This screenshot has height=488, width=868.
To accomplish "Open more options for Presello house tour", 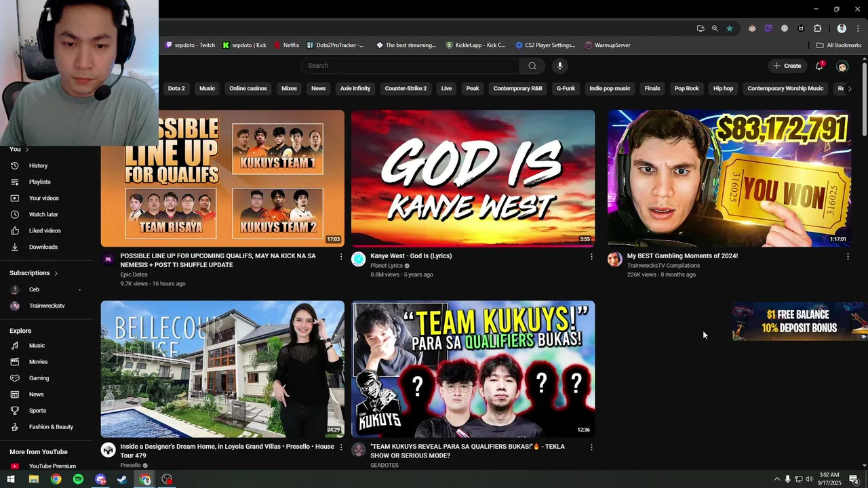I will pyautogui.click(x=341, y=447).
